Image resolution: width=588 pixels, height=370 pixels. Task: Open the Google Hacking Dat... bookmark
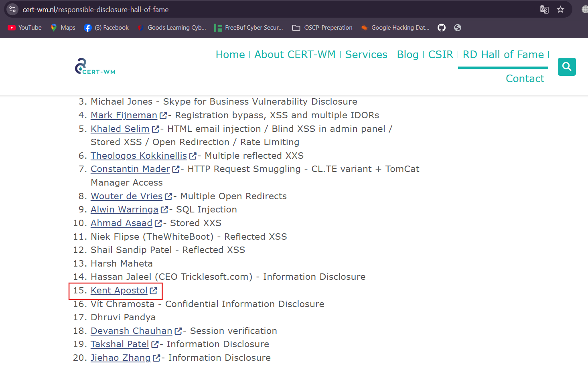(394, 28)
